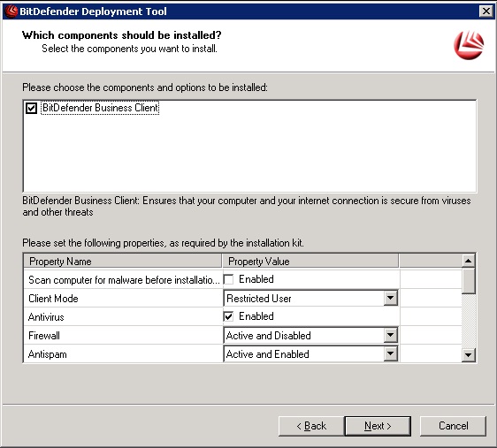The height and width of the screenshot is (448, 497).
Task: Close the Deployment Tool window
Action: click(x=486, y=11)
